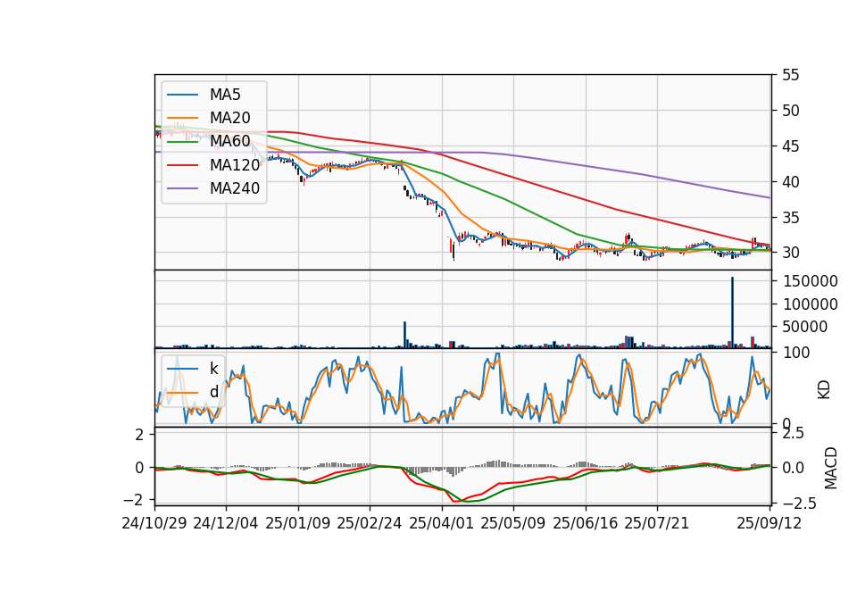The width and height of the screenshot is (857, 616).
Task: Click the KD axis title
Action: [x=824, y=389]
